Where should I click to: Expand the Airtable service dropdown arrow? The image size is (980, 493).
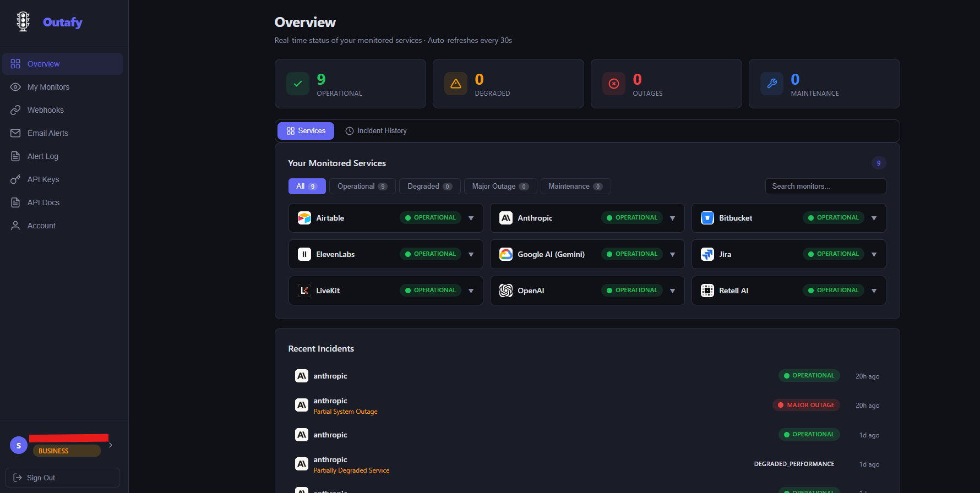pos(471,218)
